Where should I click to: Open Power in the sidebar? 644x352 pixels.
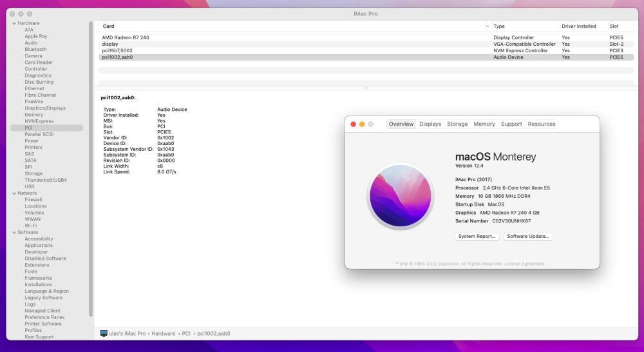tap(32, 141)
